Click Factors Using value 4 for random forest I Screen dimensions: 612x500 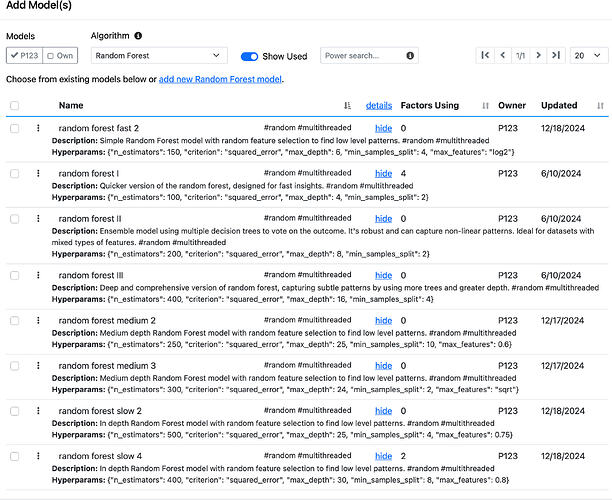[x=403, y=173]
